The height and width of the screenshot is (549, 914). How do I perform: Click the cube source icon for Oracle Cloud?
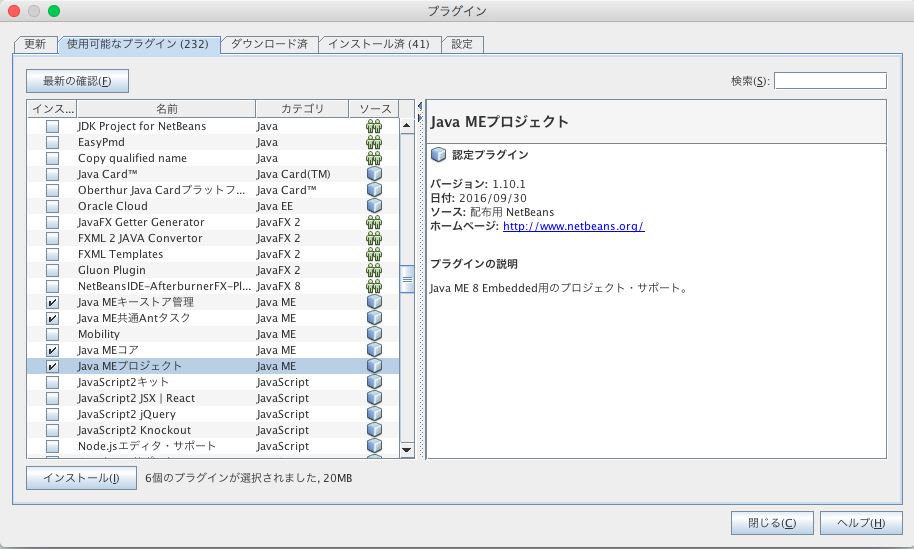tap(374, 206)
